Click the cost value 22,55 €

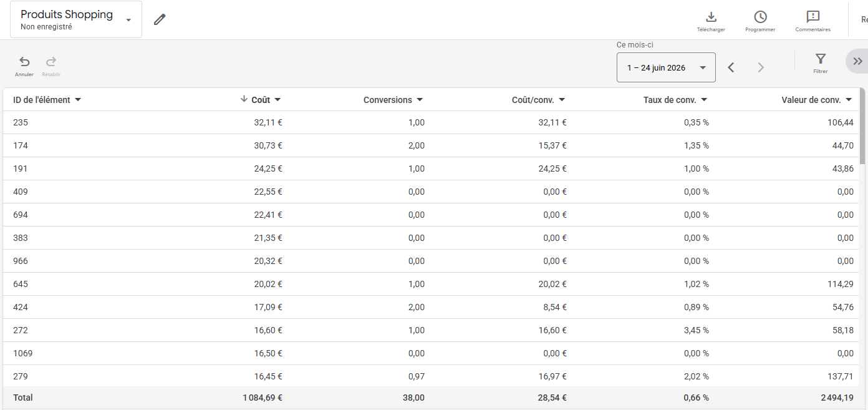pyautogui.click(x=268, y=192)
